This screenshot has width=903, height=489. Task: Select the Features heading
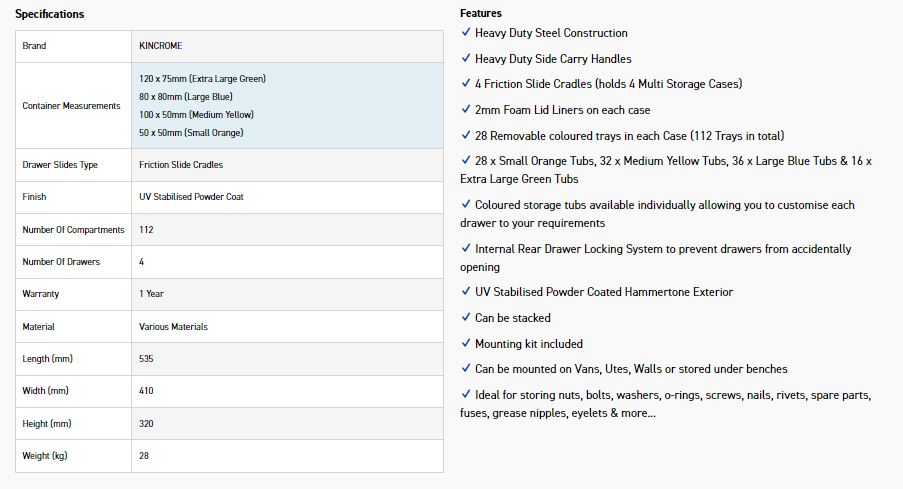coord(481,13)
